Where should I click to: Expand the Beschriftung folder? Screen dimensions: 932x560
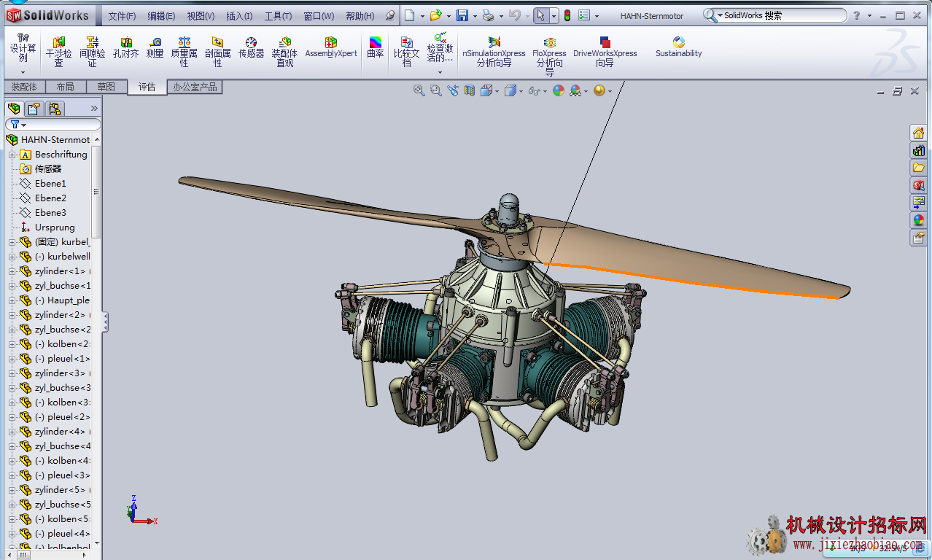click(x=12, y=155)
